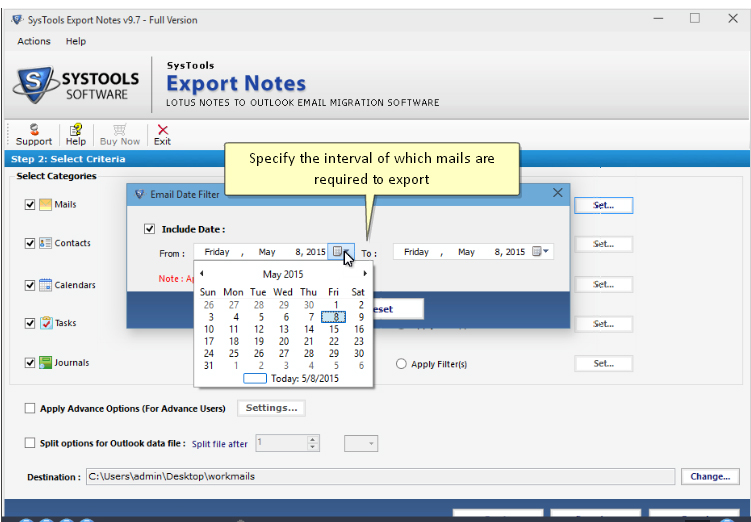Uncheck the Tasks category checkbox

[x=30, y=323]
